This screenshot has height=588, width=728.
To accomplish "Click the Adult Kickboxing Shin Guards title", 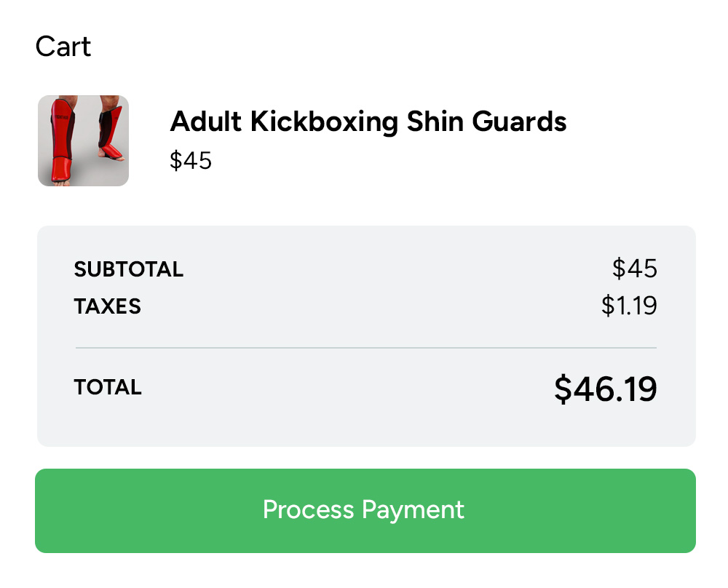I will point(368,122).
